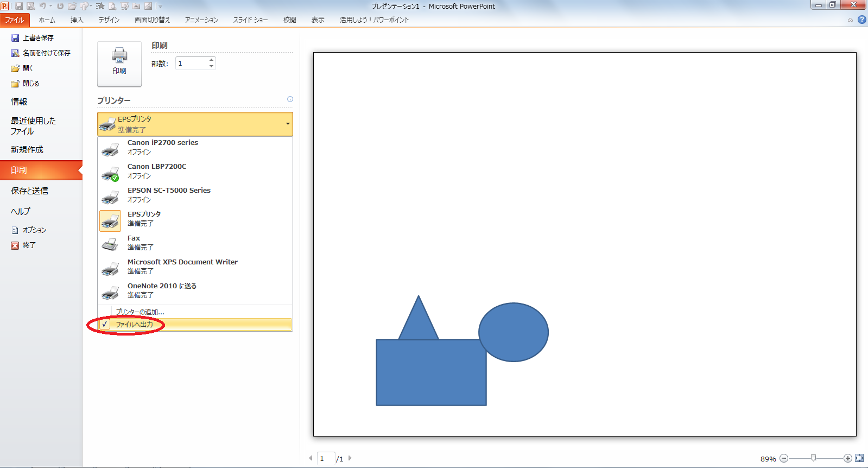The image size is (868, 468).
Task: Open 最近使用したファイル backstage page
Action: (x=33, y=126)
